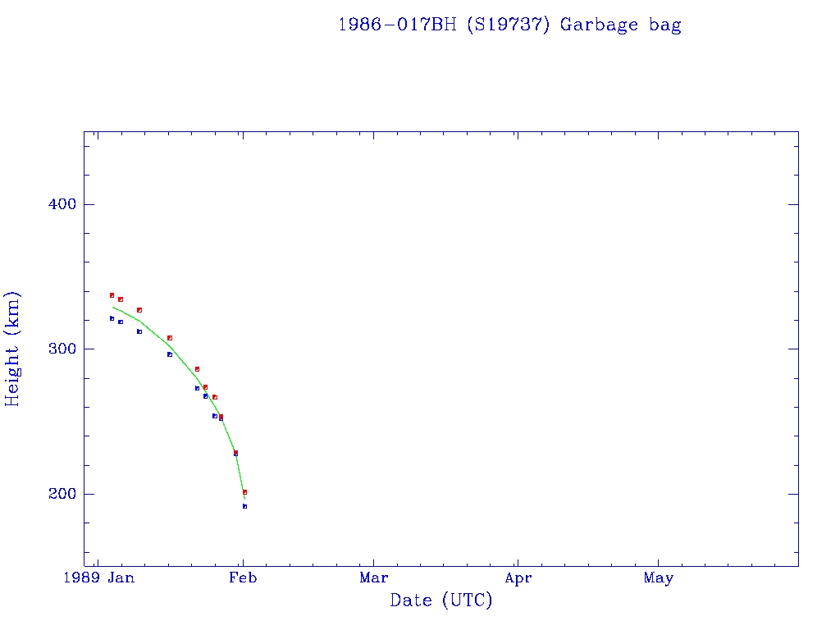
Task: Click the "1989 Jan" x-axis label
Action: tap(99, 578)
